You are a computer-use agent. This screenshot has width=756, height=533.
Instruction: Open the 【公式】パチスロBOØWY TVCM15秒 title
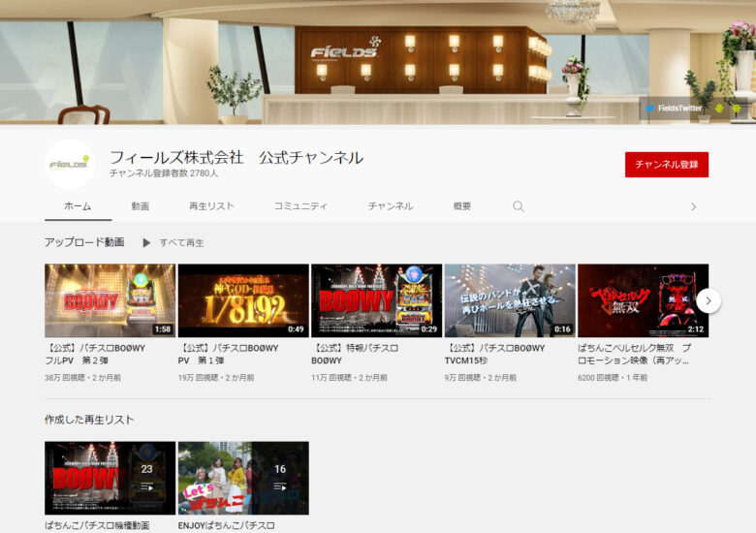(x=494, y=355)
